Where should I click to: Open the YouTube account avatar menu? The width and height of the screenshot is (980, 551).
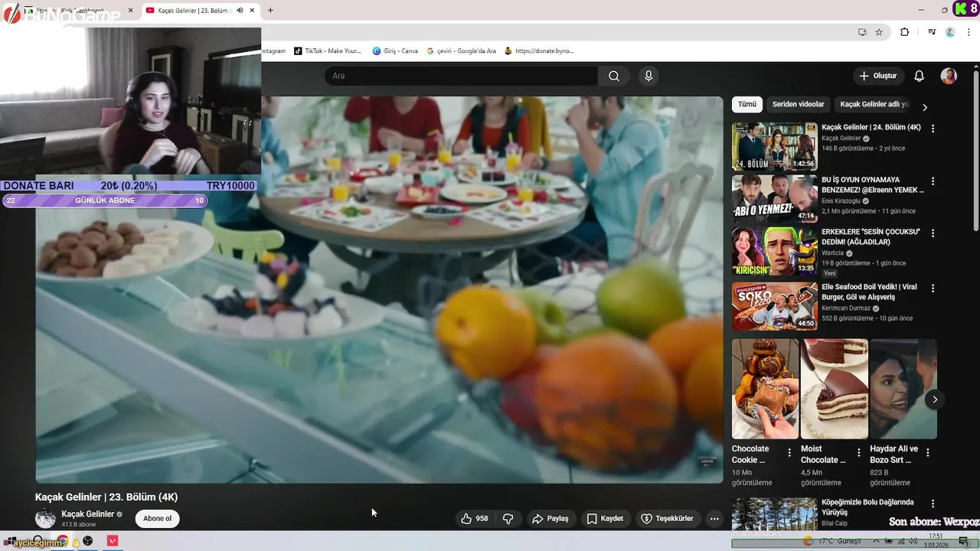pyautogui.click(x=949, y=76)
